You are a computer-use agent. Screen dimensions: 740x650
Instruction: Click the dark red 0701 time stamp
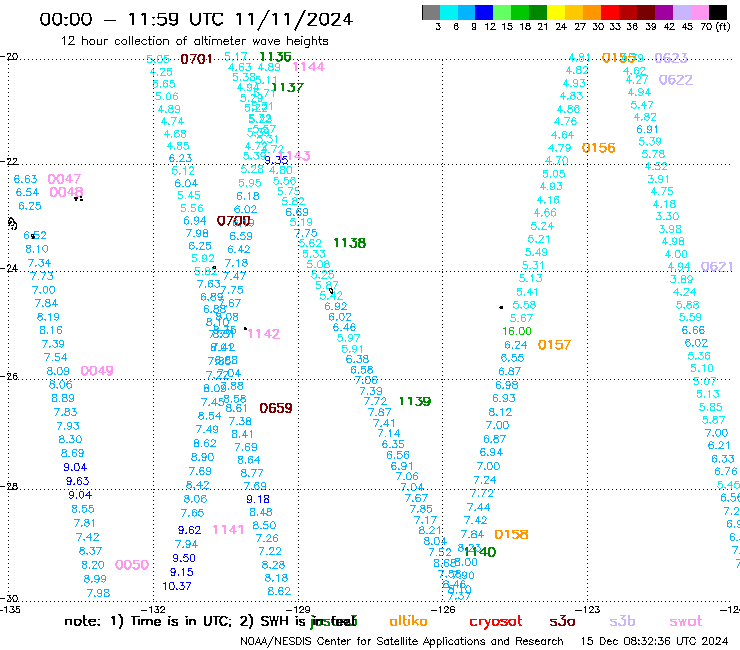[196, 59]
